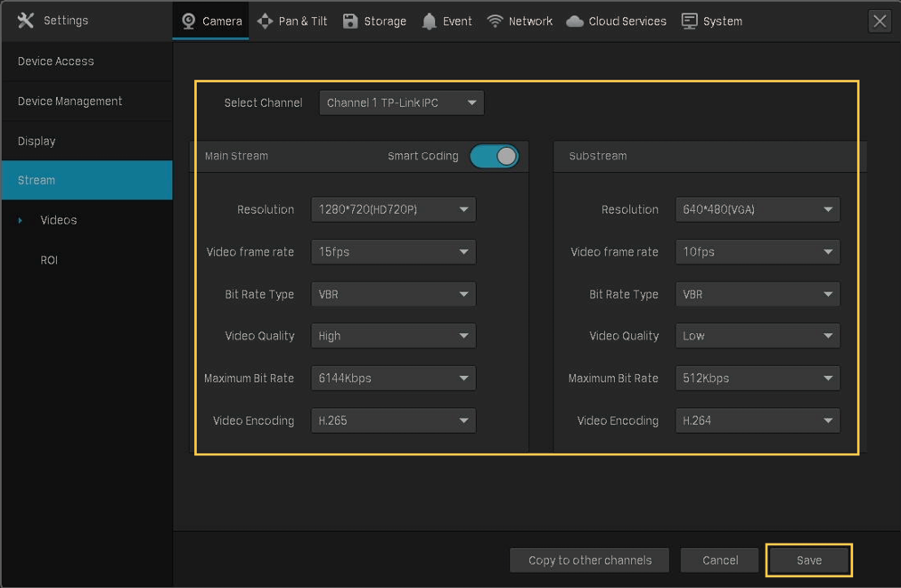Click the Storage floppy disk icon

350,21
